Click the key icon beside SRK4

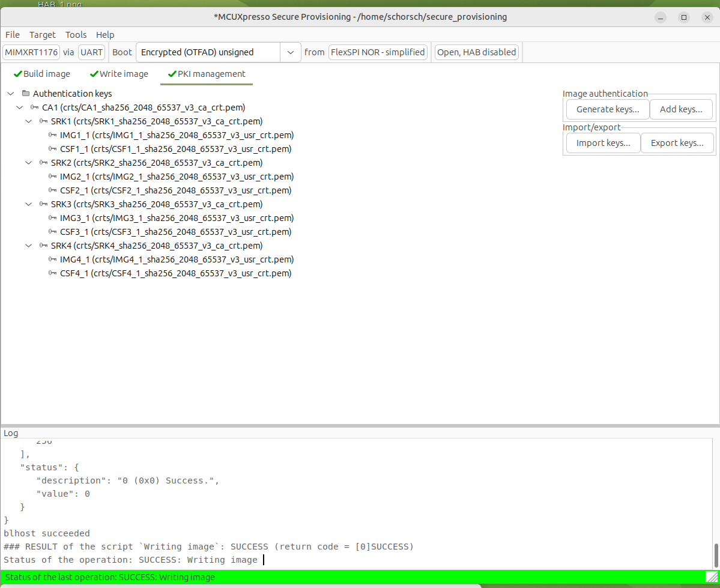point(43,245)
